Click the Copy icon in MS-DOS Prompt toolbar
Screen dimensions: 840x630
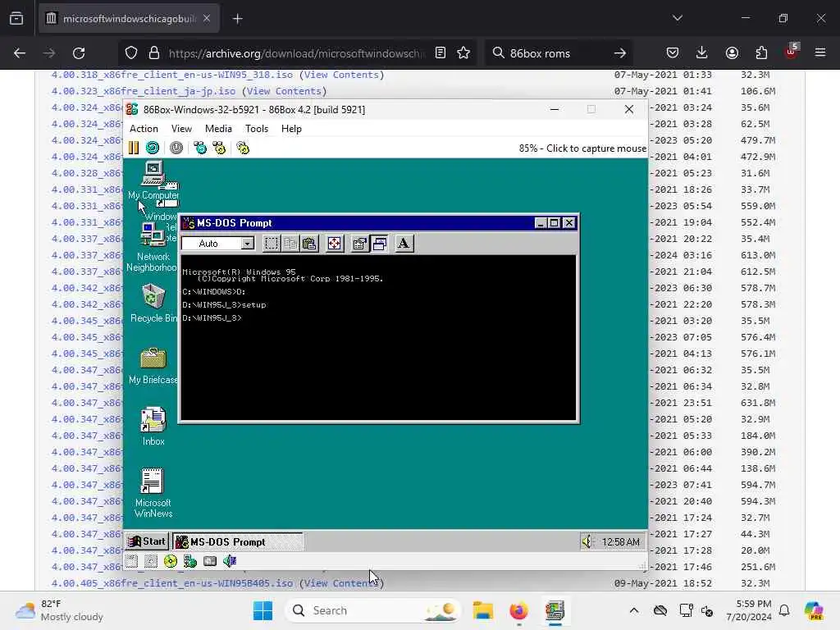coord(290,244)
